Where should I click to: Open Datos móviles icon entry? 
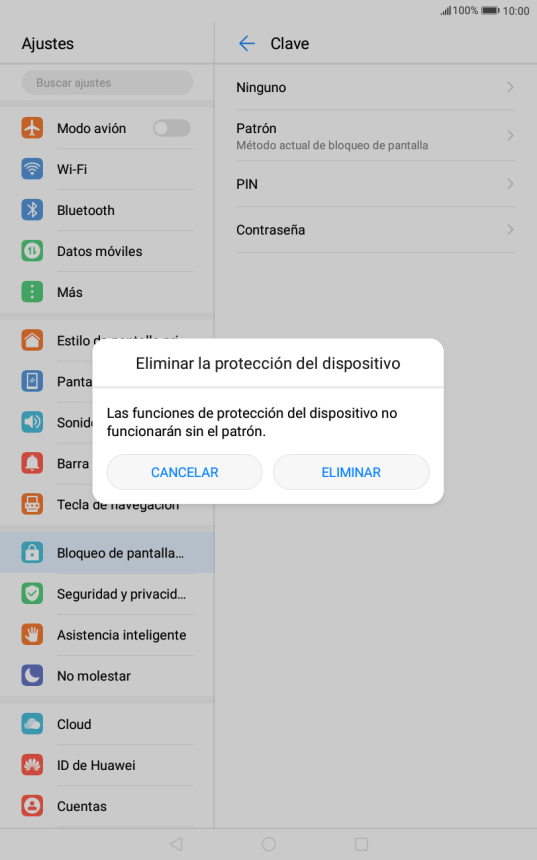point(32,251)
